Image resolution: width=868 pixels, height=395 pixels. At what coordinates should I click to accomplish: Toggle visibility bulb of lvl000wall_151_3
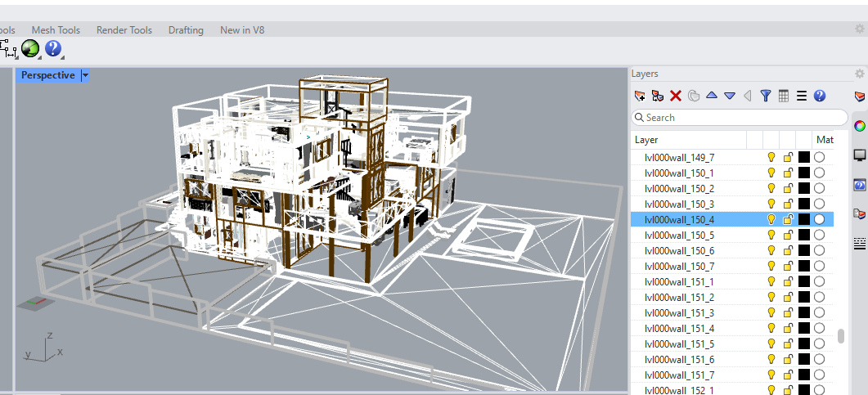point(771,313)
